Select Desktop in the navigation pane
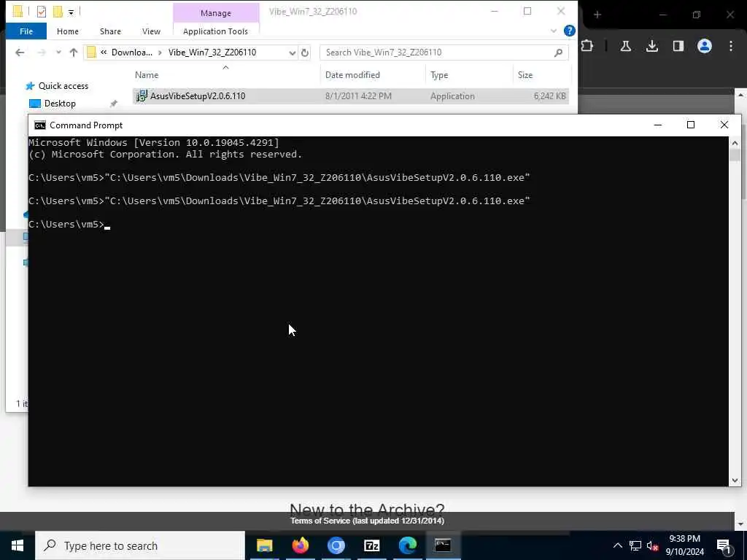 (60, 104)
